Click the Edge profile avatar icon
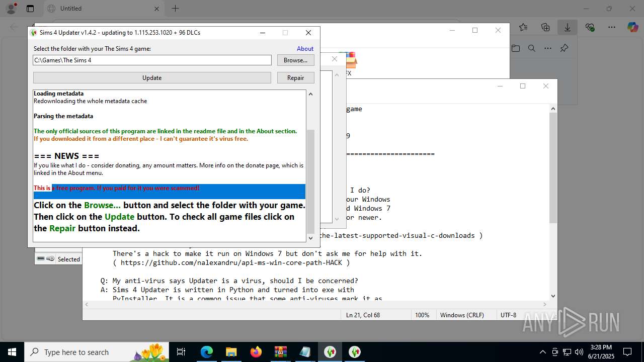This screenshot has height=362, width=644. click(11, 8)
